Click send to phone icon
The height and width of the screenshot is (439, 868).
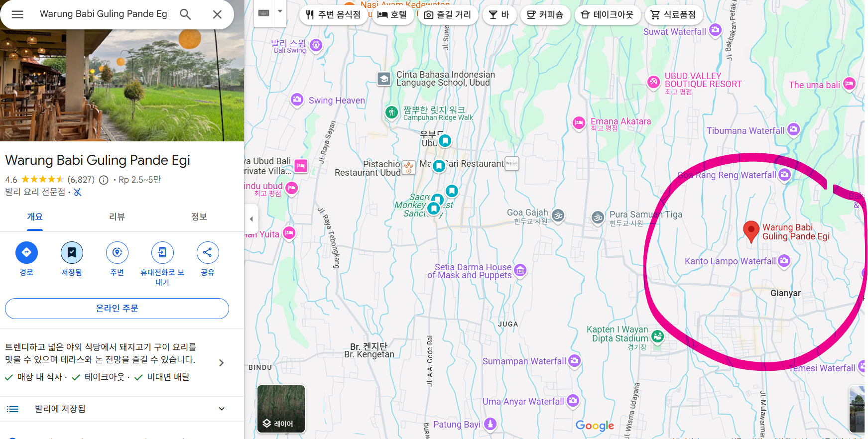[162, 253]
